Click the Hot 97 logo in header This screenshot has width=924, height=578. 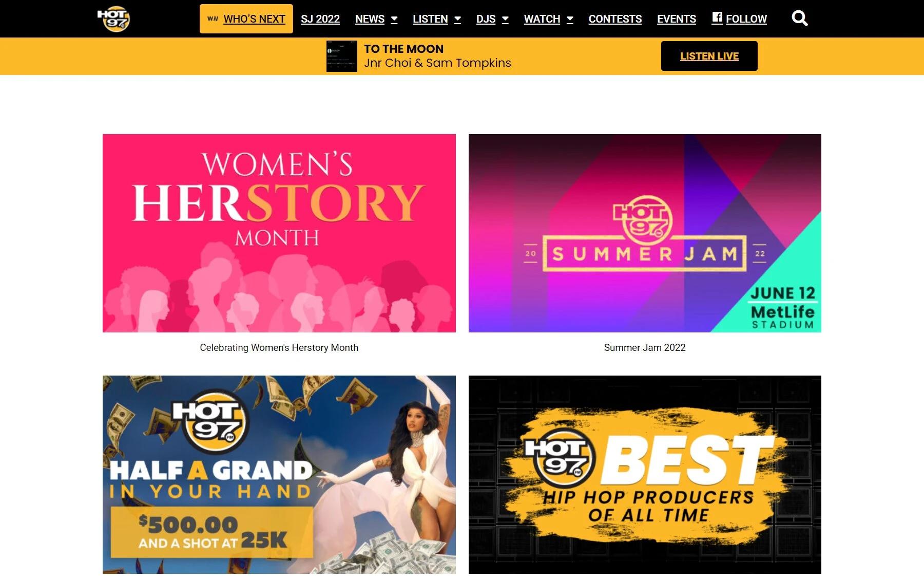pos(113,19)
